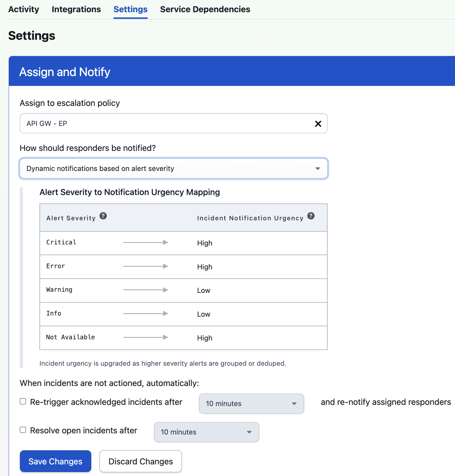Enable re-trigger acknowledged incidents checkbox
The width and height of the screenshot is (455, 476).
(x=23, y=401)
